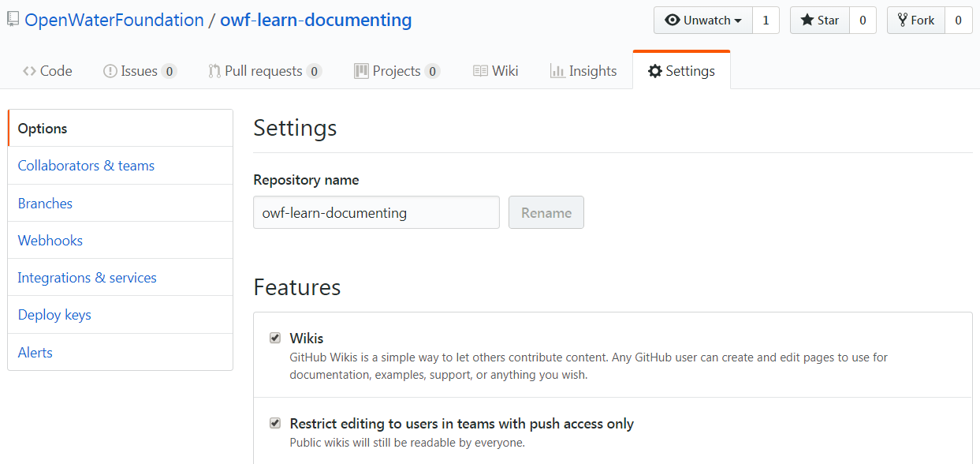
Task: Click the owf-learn-documenting repository link
Action: pos(316,21)
